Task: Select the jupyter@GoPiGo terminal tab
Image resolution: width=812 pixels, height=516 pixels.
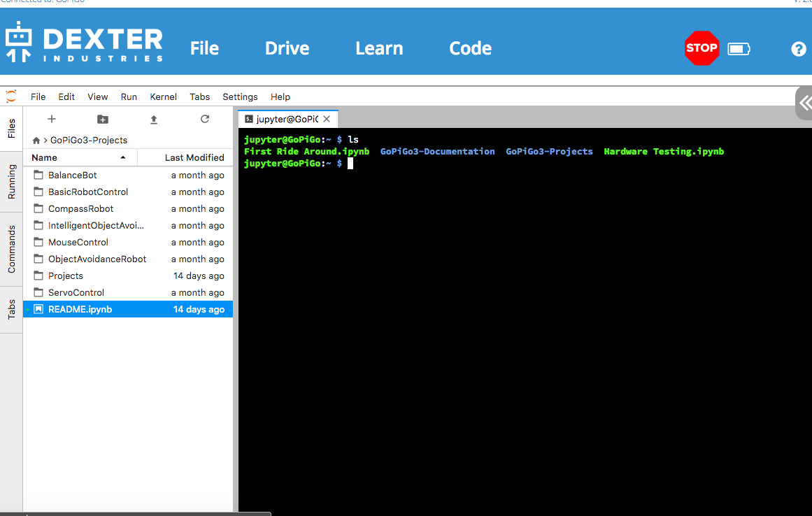Action: pyautogui.click(x=288, y=119)
